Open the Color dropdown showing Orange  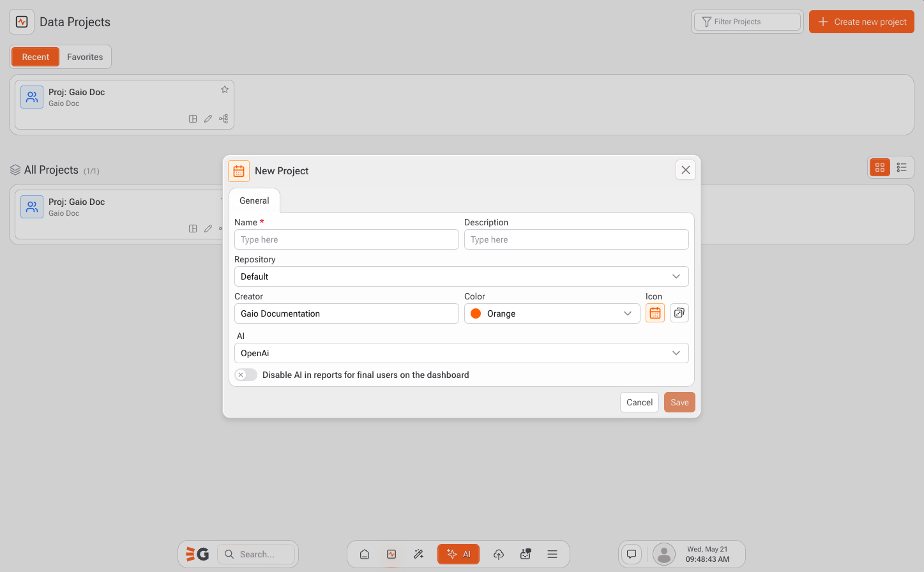point(552,313)
